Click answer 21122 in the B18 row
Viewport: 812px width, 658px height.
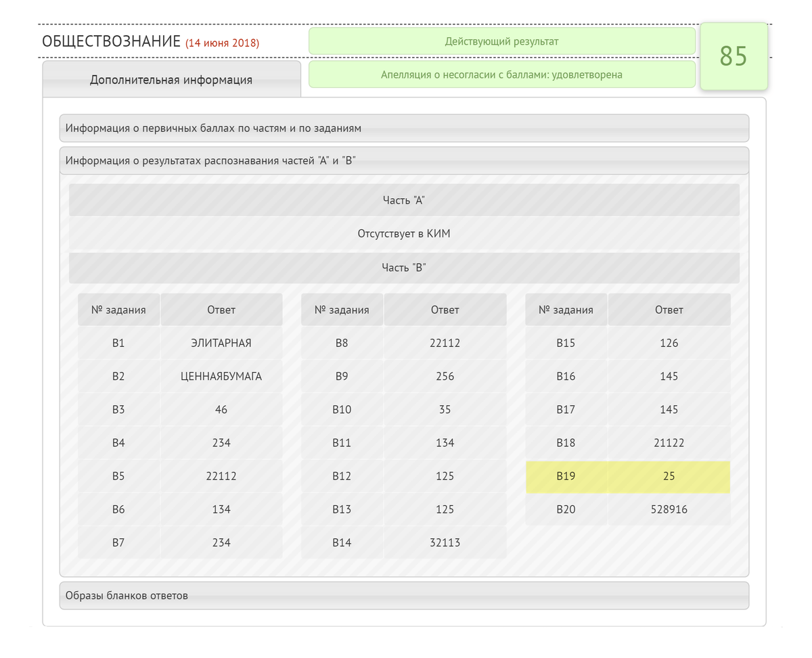669,444
